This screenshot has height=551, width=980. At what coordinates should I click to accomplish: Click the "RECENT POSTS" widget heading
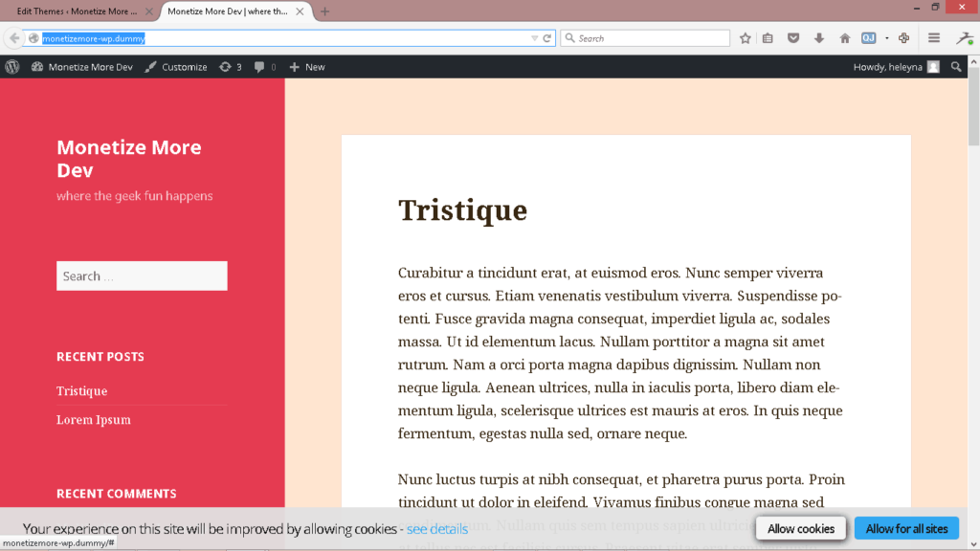[100, 356]
